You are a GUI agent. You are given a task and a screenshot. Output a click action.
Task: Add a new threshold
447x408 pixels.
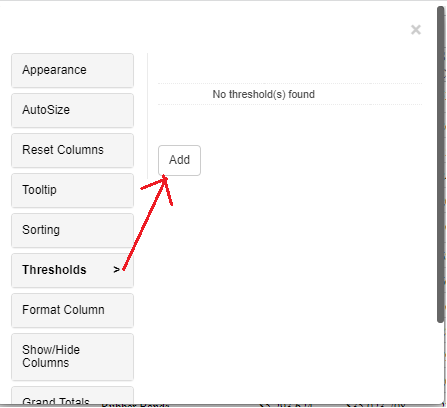[179, 160]
